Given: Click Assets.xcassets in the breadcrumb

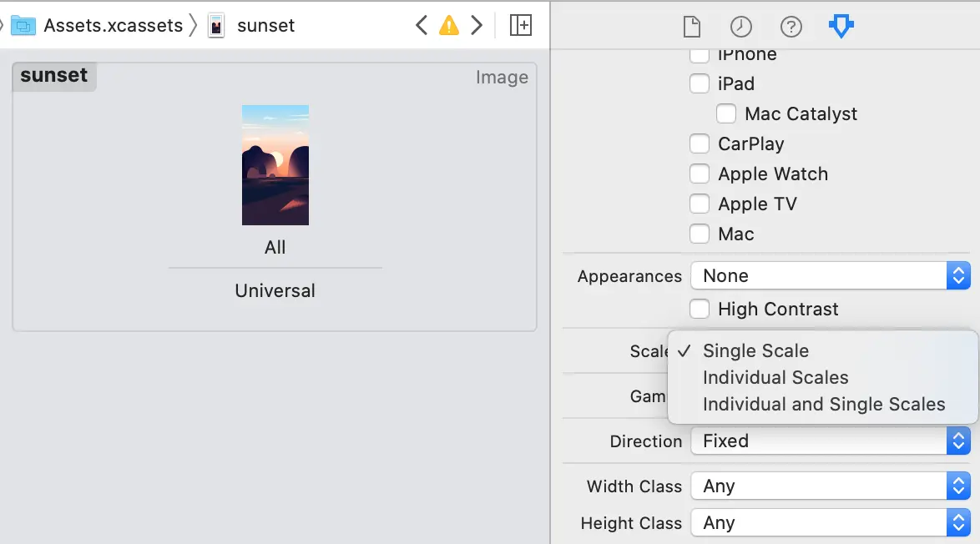Looking at the screenshot, I should click(x=113, y=26).
